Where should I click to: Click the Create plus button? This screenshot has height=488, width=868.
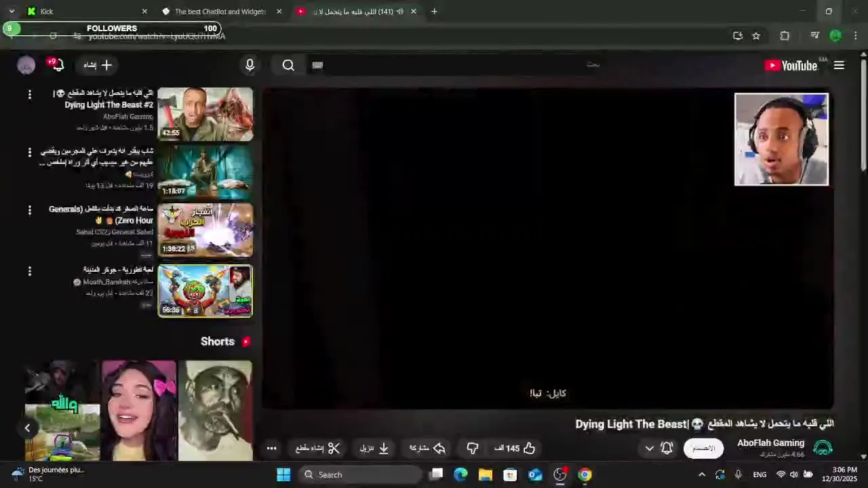pos(98,65)
